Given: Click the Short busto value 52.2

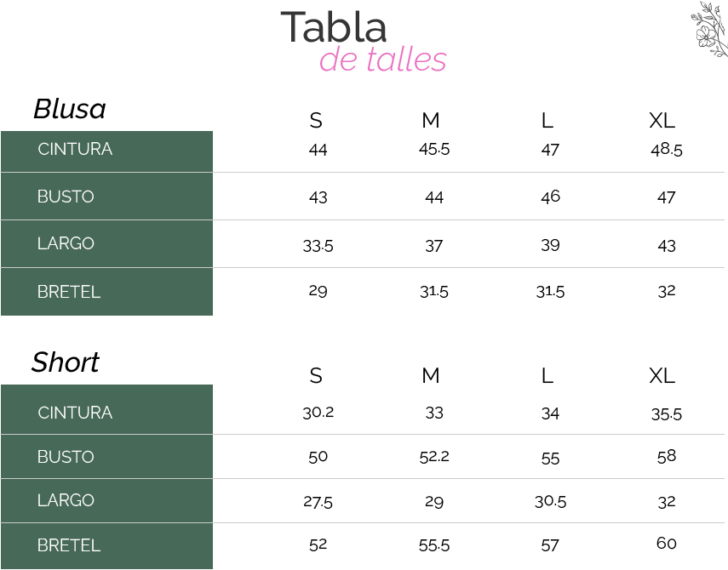Looking at the screenshot, I should [434, 457].
